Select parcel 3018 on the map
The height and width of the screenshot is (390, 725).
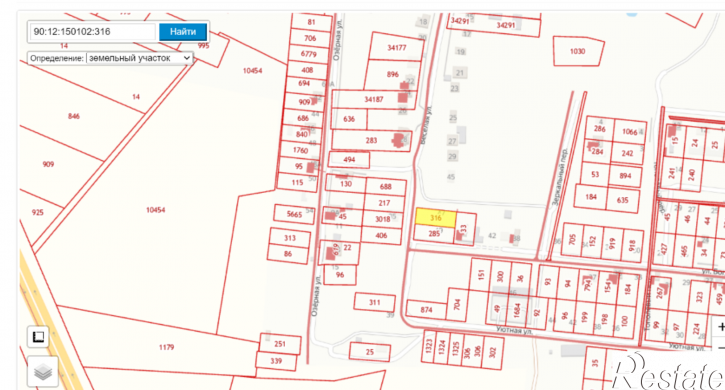pos(382,219)
